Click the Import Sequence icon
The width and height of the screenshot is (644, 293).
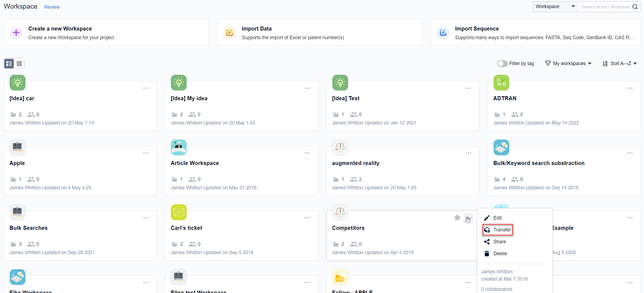click(x=443, y=32)
